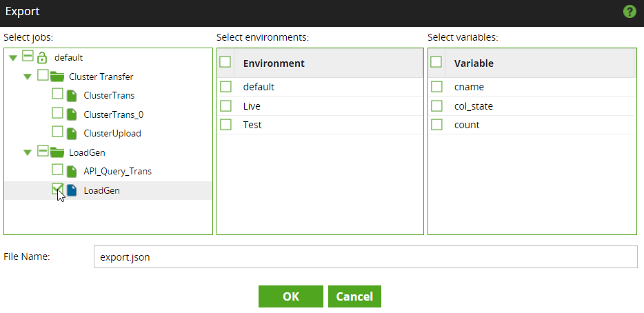Click the Cluster Transfer folder icon
Screen dimensions: 644x313
coord(57,77)
